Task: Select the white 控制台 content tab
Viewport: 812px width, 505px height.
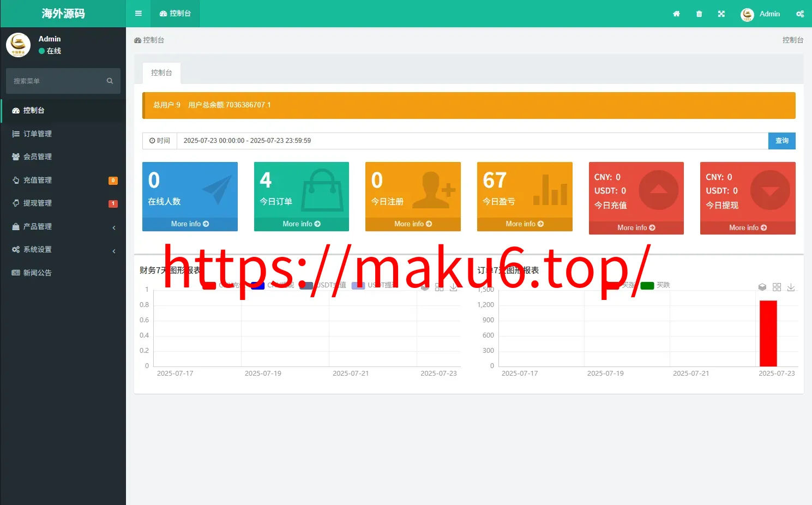Action: pyautogui.click(x=161, y=73)
